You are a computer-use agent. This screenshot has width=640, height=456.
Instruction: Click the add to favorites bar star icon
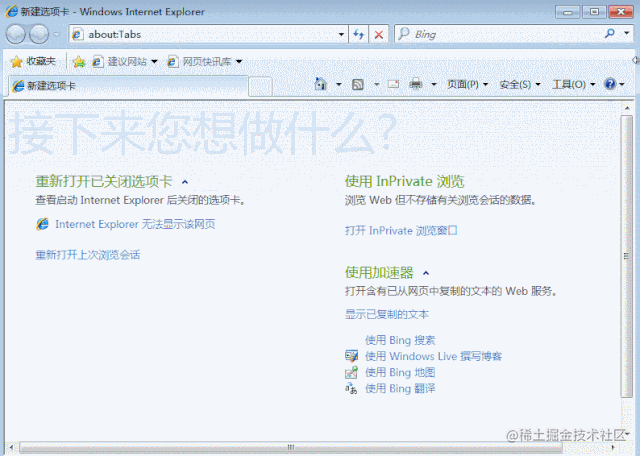click(79, 62)
